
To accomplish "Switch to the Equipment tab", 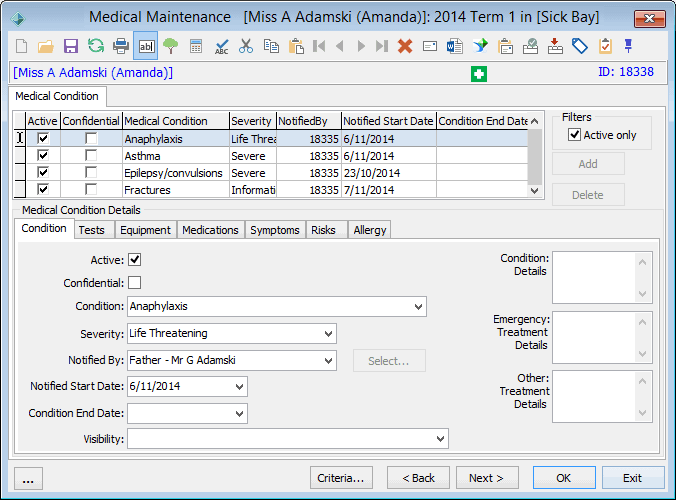I will click(145, 230).
